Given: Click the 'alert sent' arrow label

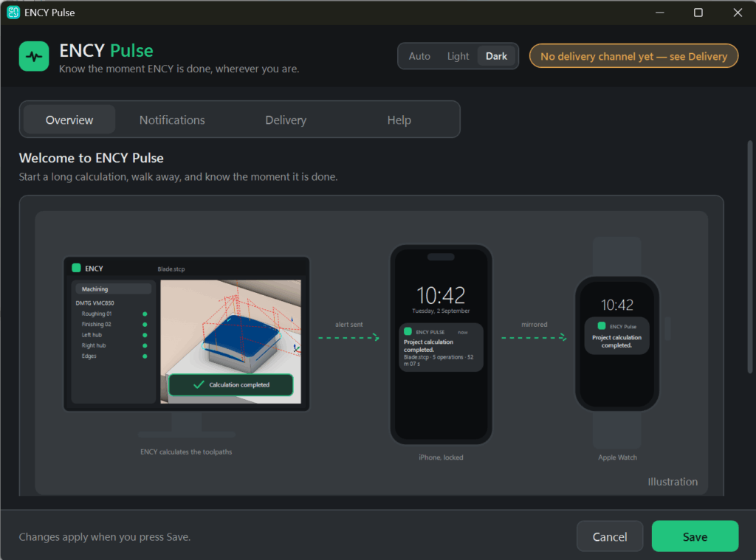Looking at the screenshot, I should (x=349, y=325).
